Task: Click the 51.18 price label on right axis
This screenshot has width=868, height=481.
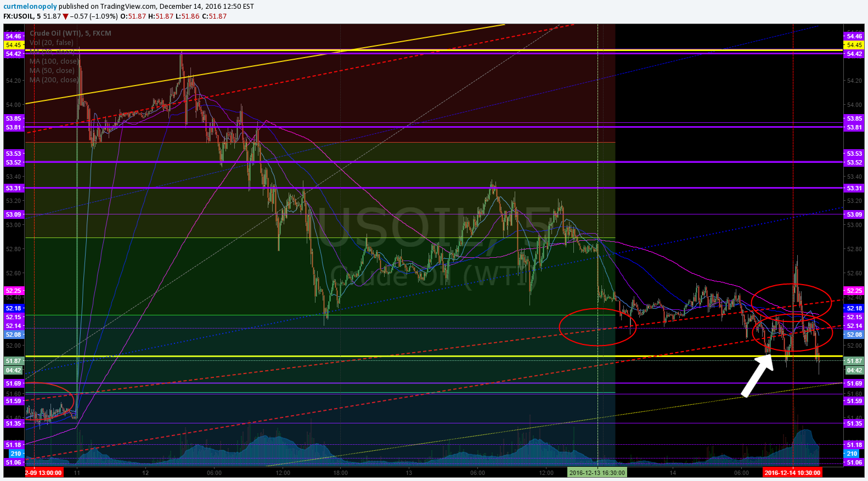Action: [854, 445]
